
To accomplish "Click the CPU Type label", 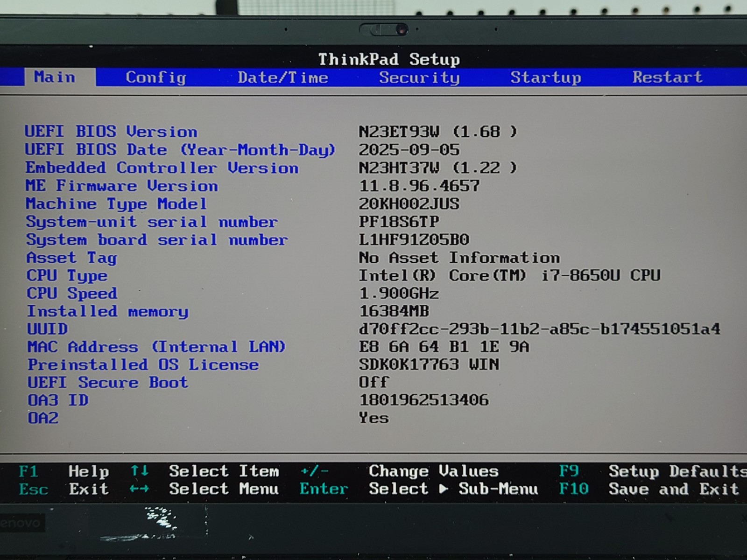I will [67, 276].
